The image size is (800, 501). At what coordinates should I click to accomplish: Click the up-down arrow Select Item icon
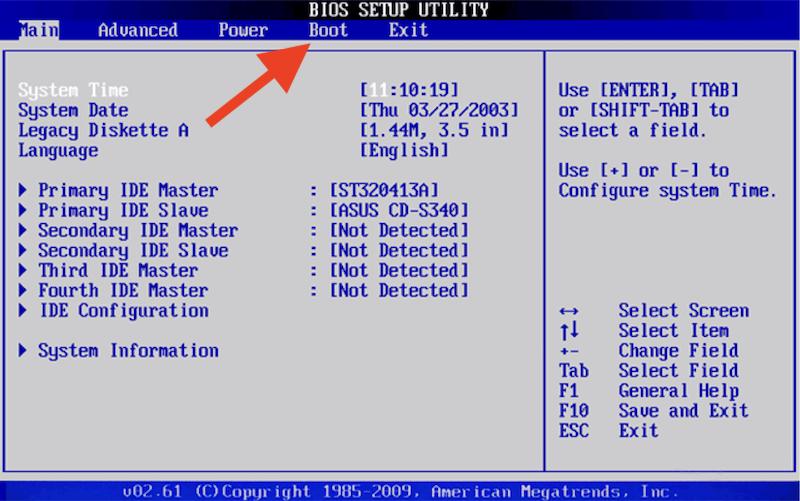pyautogui.click(x=569, y=331)
